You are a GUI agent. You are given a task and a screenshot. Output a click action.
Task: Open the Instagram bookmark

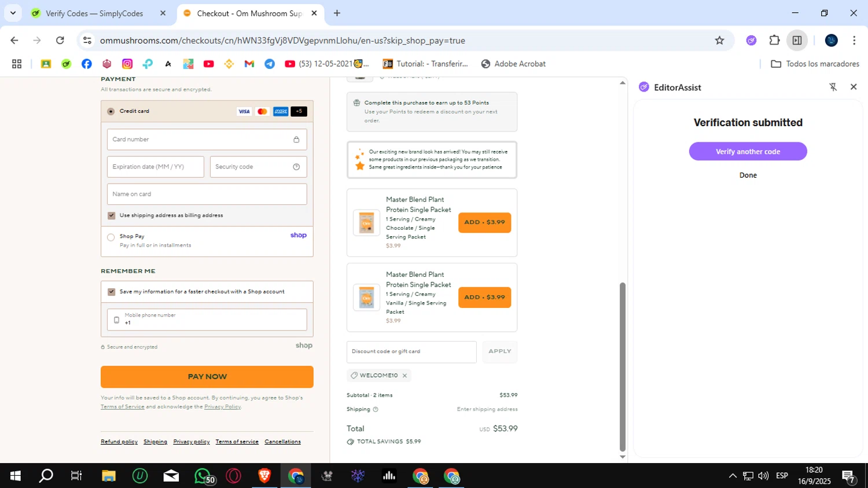coord(127,64)
